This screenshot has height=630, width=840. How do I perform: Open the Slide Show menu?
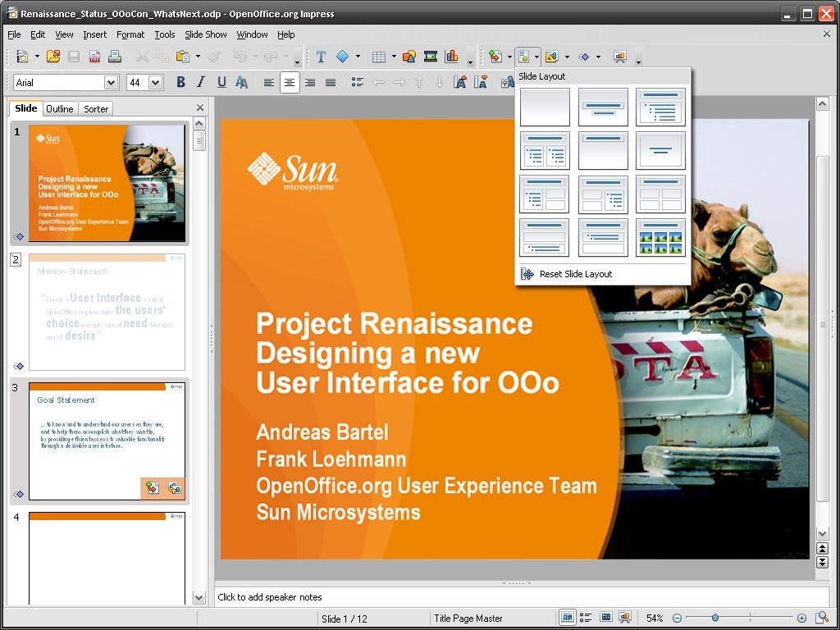pyautogui.click(x=206, y=34)
